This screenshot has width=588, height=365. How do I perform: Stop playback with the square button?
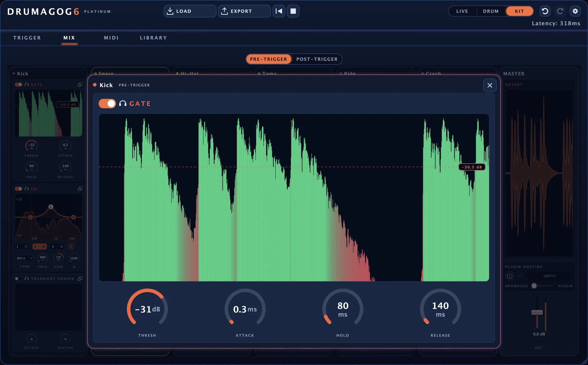(293, 11)
